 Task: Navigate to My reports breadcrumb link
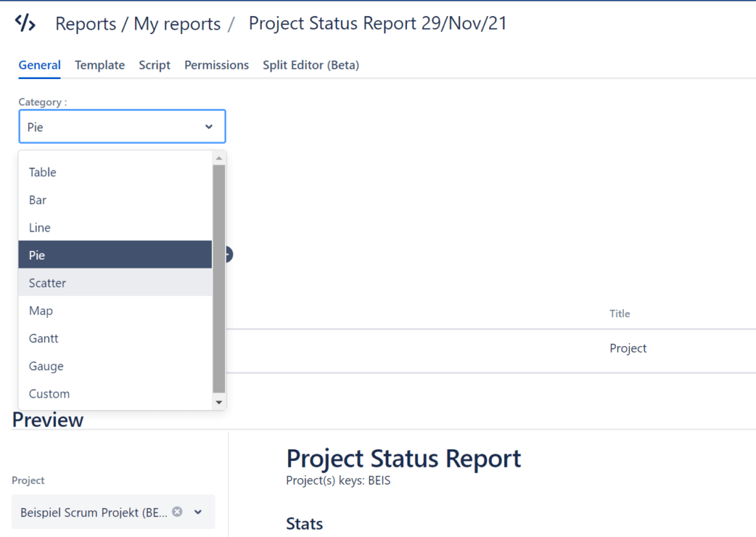[x=177, y=24]
